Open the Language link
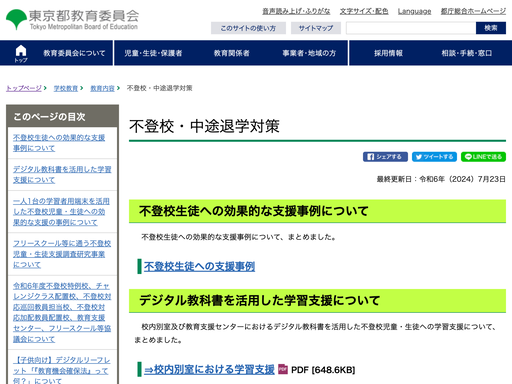 (414, 11)
